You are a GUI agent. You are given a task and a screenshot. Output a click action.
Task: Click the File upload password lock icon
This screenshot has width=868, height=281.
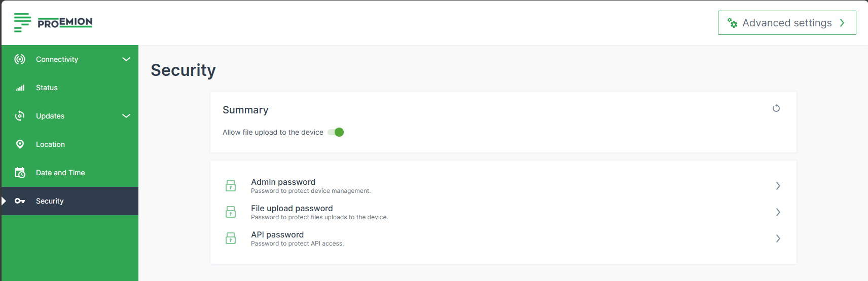click(231, 212)
